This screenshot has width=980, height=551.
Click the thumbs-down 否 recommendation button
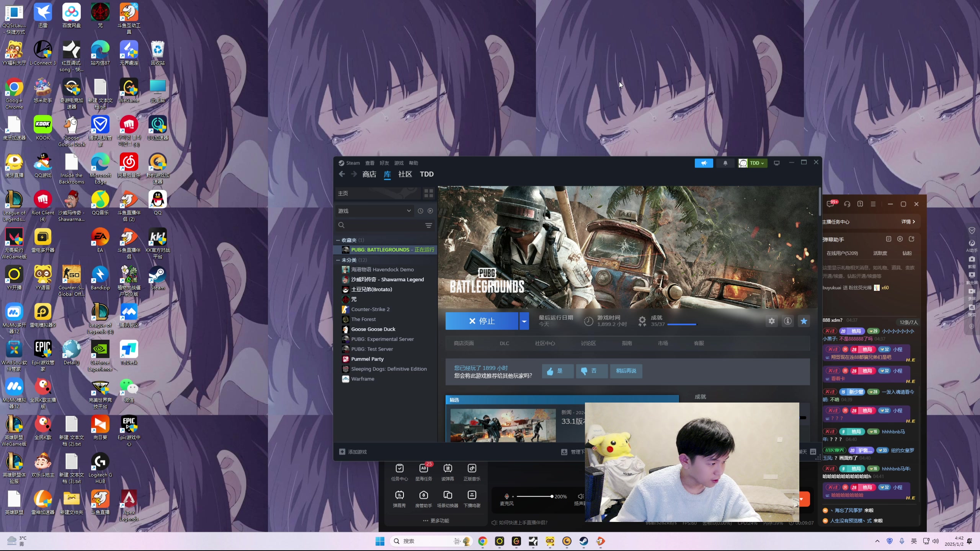point(592,371)
